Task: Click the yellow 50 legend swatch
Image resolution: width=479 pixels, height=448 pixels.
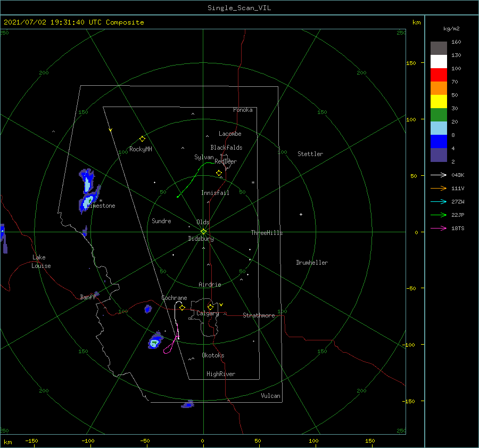Action: tap(439, 102)
